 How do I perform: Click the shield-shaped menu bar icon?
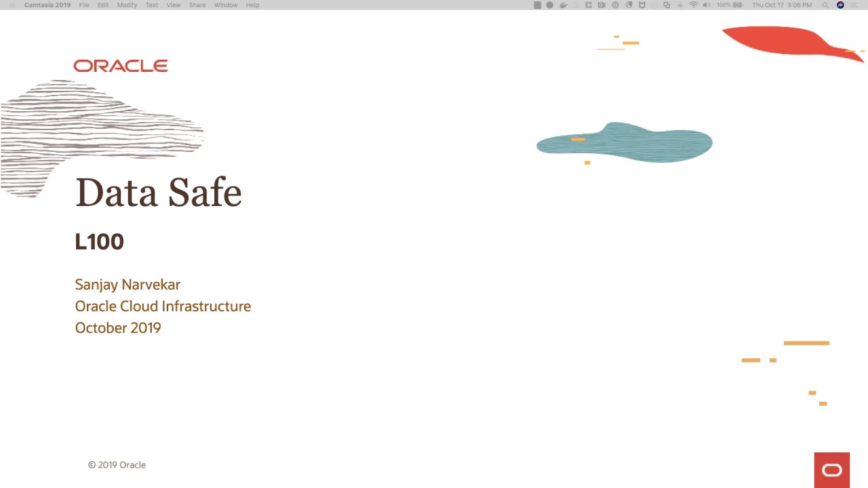pyautogui.click(x=642, y=5)
